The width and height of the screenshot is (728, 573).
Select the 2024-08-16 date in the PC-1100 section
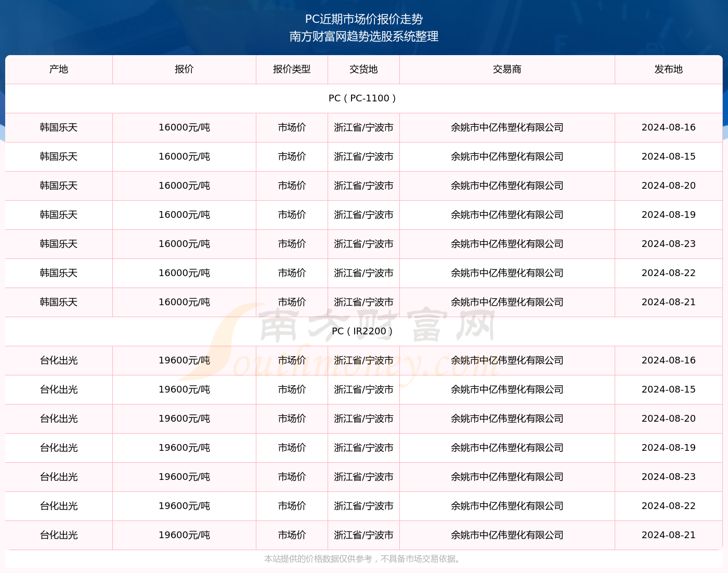668,127
